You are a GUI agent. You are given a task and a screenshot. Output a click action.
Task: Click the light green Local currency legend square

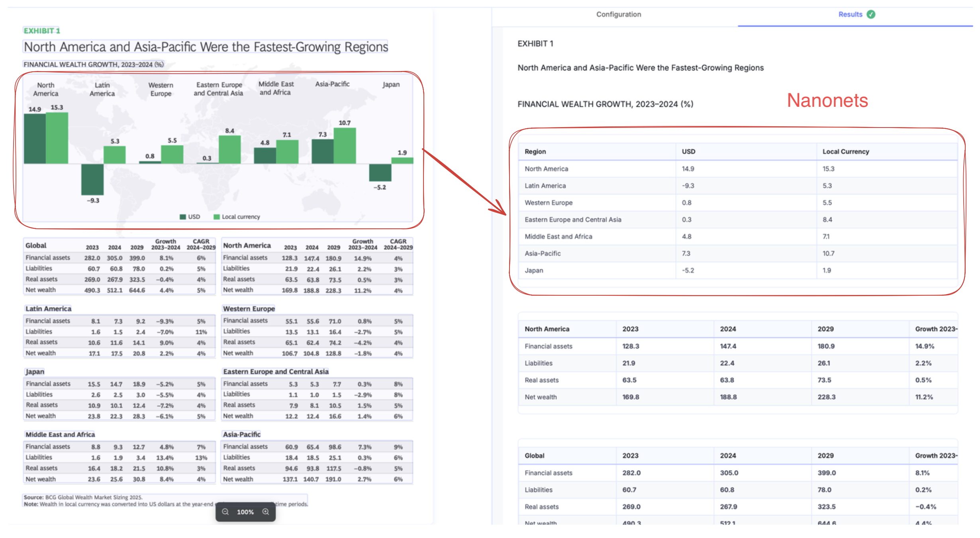[217, 217]
